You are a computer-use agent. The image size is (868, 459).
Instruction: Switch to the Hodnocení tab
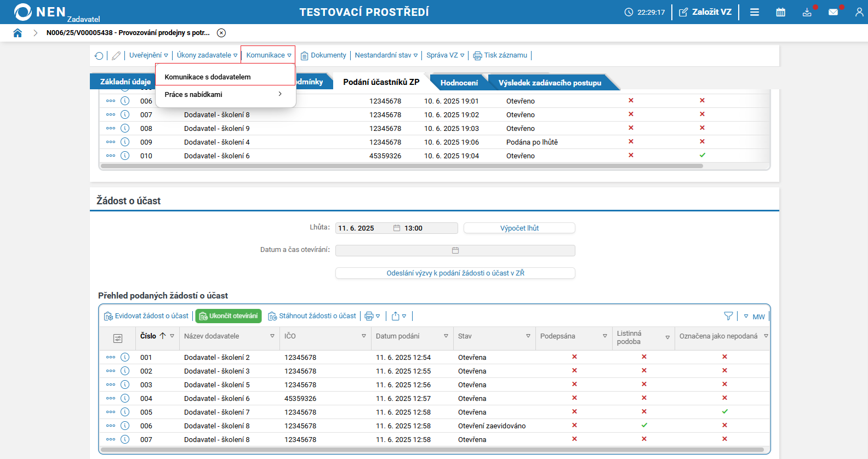click(x=459, y=83)
